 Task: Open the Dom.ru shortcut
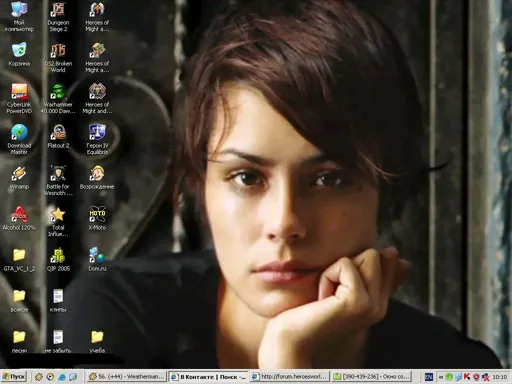[97, 260]
